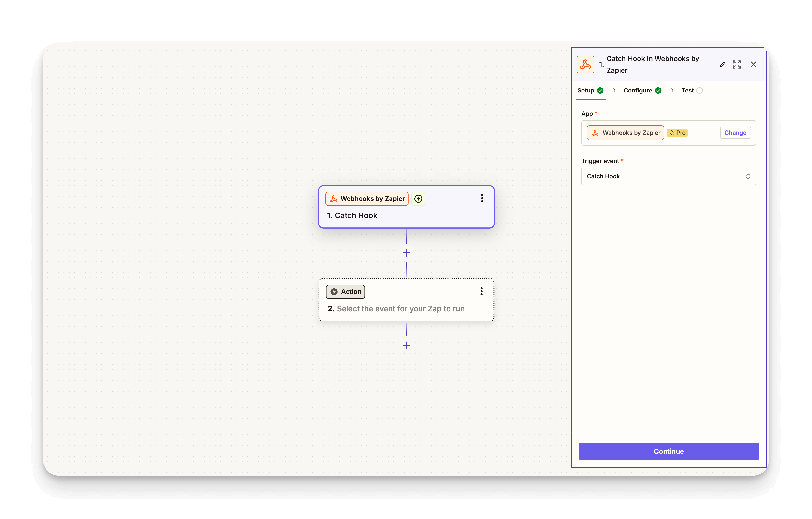Open the Trigger event dropdown showing Catch Hook
This screenshot has height=519, width=812.
point(668,176)
